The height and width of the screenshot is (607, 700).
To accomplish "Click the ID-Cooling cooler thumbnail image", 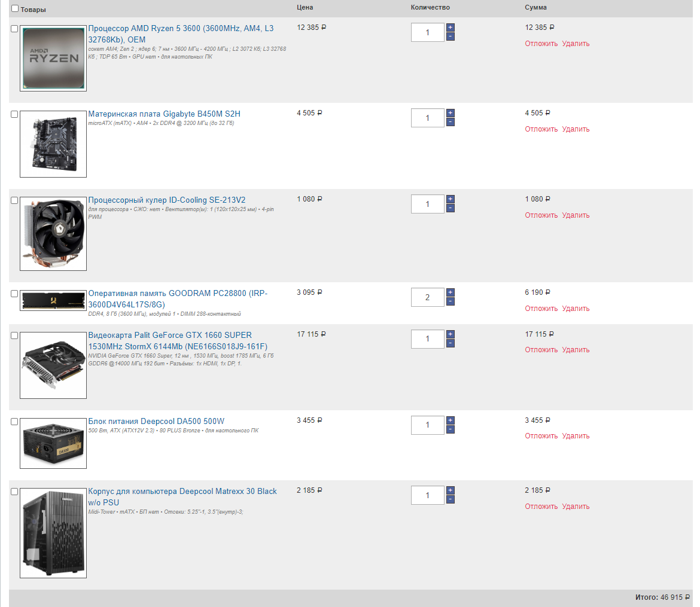I will coord(53,234).
